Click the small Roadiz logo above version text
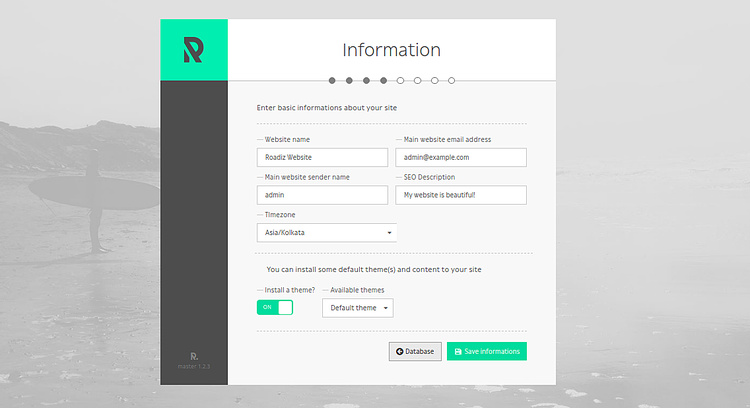The height and width of the screenshot is (408, 750). pos(194,356)
